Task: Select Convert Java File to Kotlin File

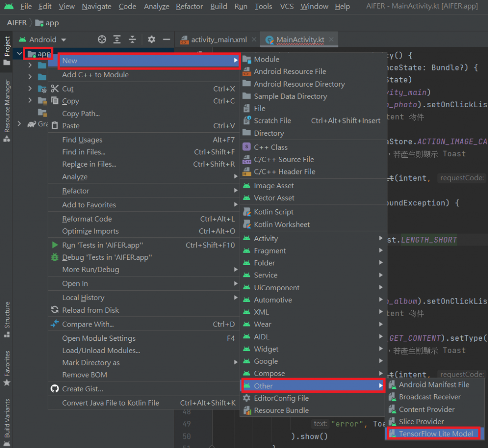Action: coord(144,403)
